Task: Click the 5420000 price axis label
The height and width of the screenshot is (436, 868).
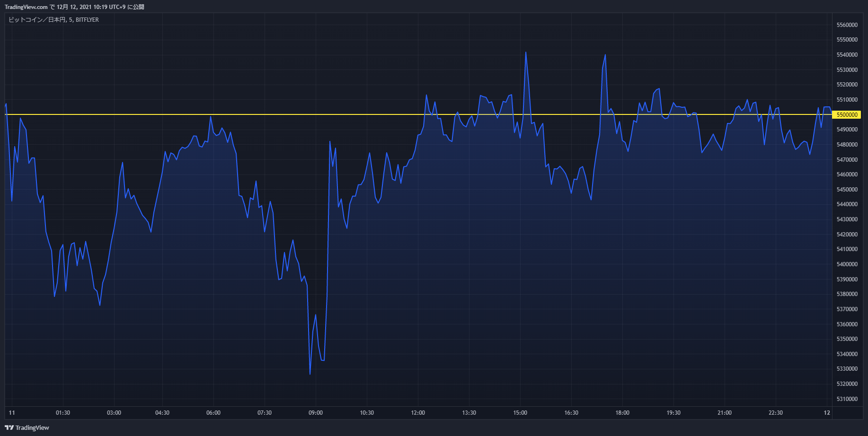Action: pyautogui.click(x=847, y=235)
